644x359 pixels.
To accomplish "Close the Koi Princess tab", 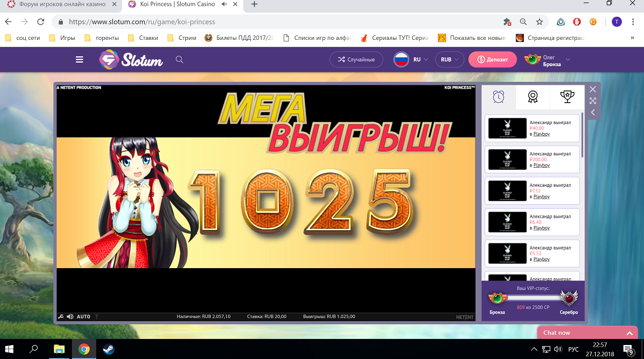I will (x=235, y=4).
